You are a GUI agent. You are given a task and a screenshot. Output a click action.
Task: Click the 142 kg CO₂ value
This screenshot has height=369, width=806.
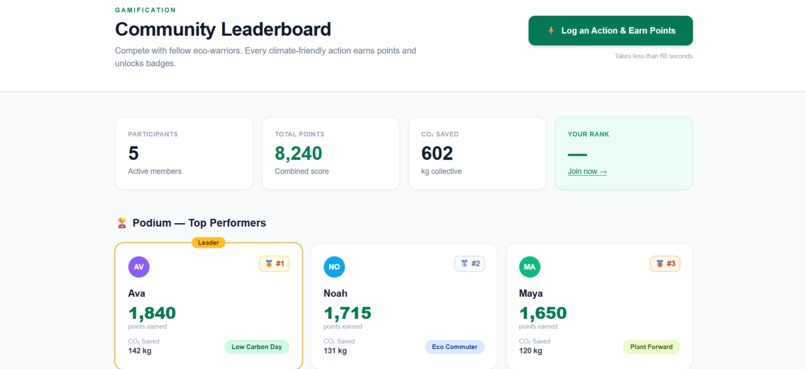pos(140,351)
